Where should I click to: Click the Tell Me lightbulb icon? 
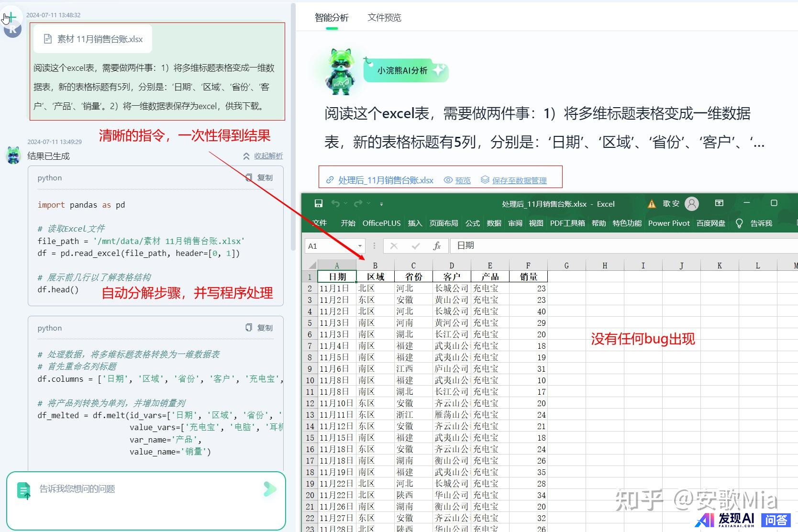pyautogui.click(x=739, y=223)
